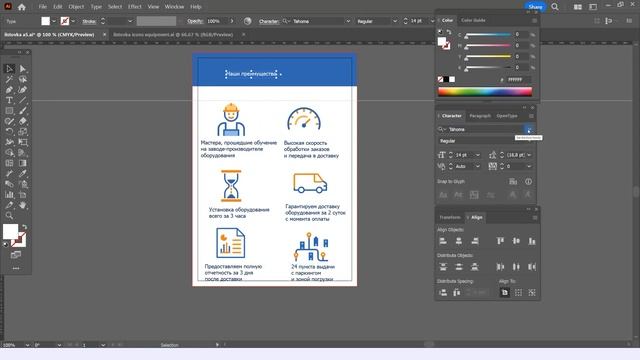Select the Pen tool
640x360 pixels.
point(9,90)
